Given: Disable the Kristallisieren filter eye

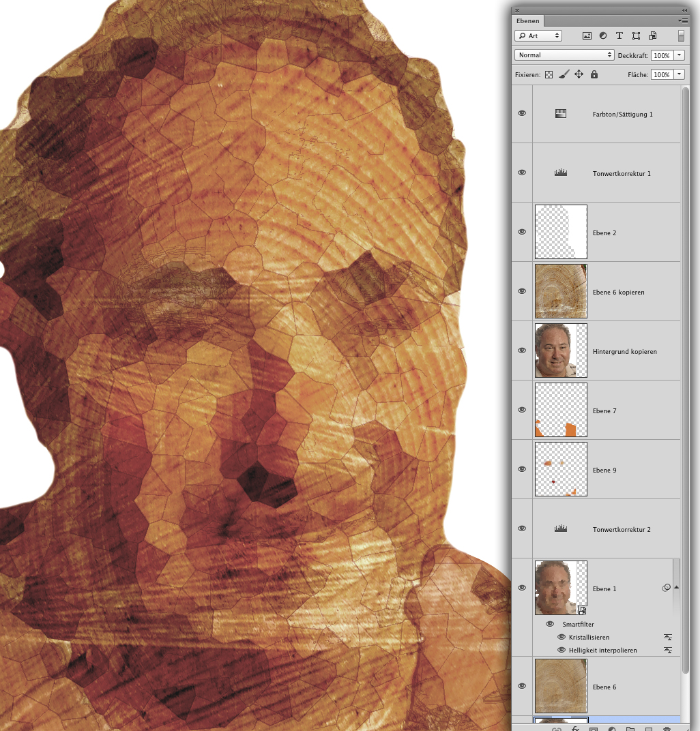Looking at the screenshot, I should 562,637.
